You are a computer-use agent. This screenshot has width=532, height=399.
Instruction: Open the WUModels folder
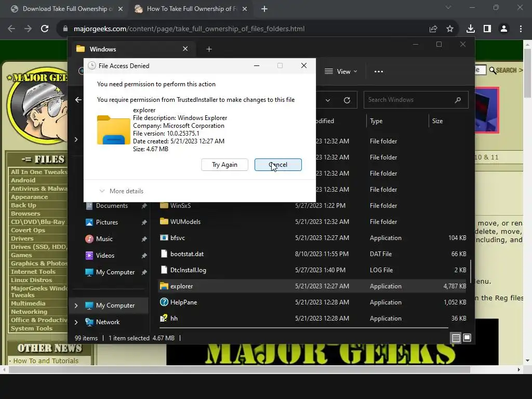(312, 221)
